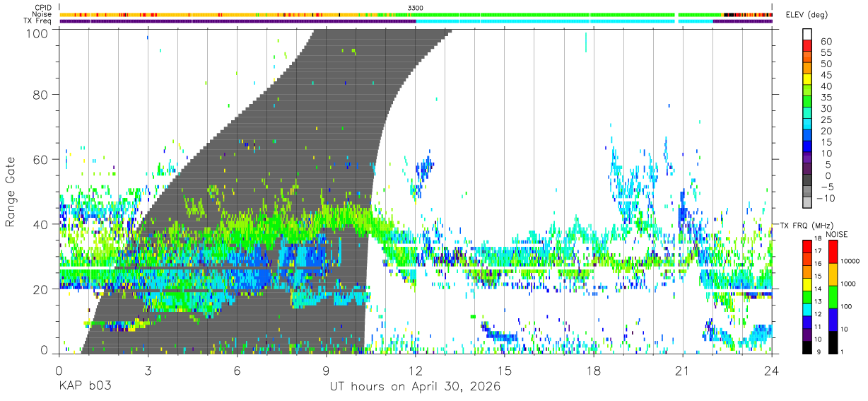
Task: Click the NOISE legend title
Action: pos(837,234)
